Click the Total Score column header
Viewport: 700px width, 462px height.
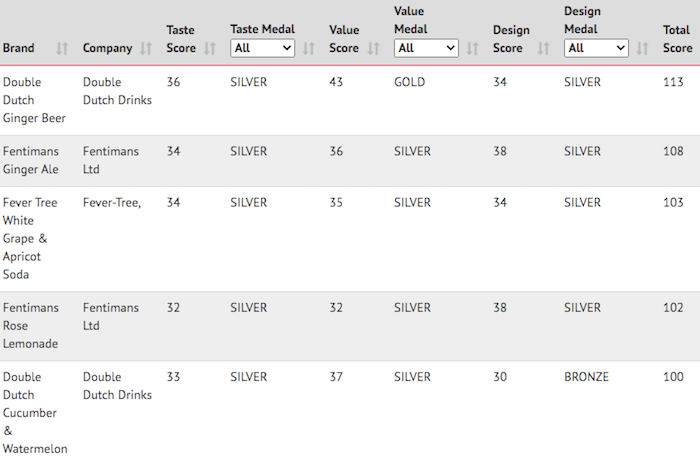(x=678, y=39)
